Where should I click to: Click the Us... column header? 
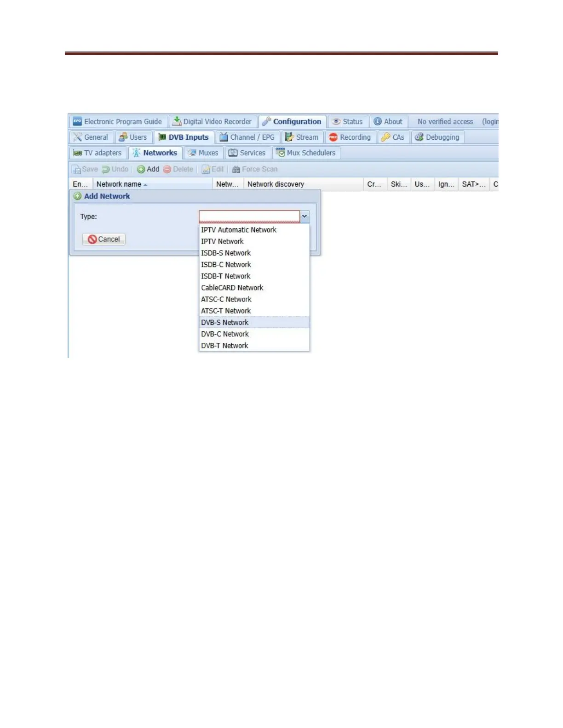click(x=423, y=184)
